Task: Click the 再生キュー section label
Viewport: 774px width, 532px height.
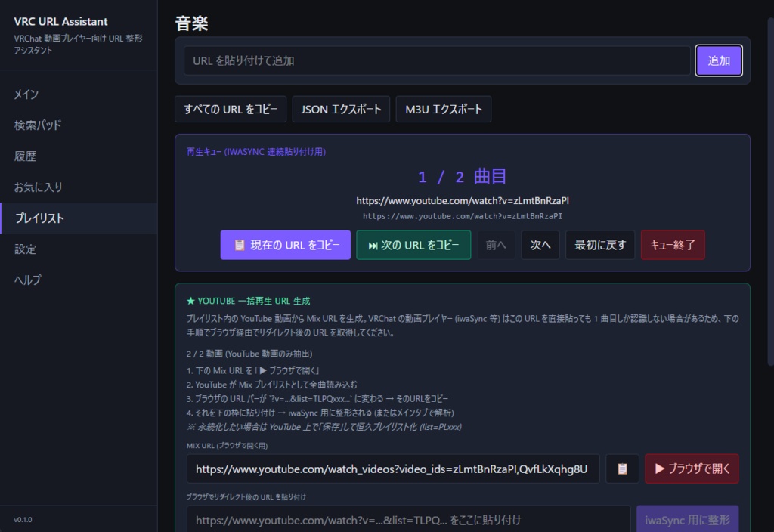Action: (256, 151)
